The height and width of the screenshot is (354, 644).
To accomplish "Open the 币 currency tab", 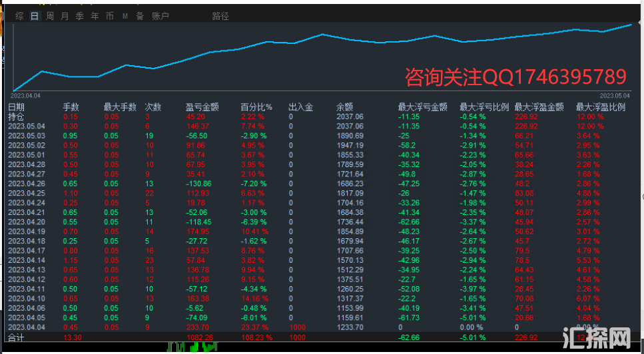I will click(110, 16).
